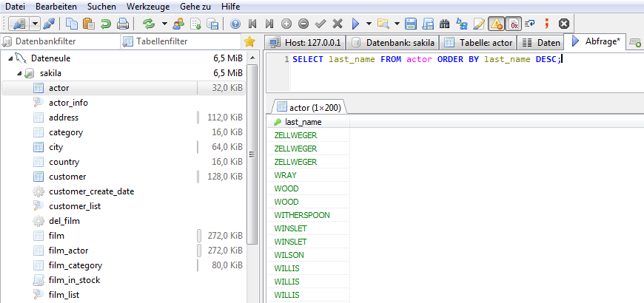This screenshot has width=644, height=303.
Task: Click the binoculars find text icon
Action: [445, 24]
